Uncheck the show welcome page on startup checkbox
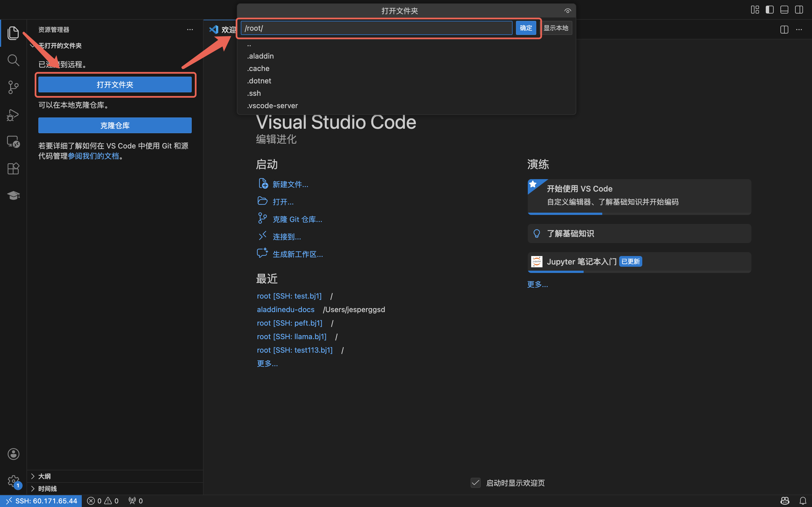The height and width of the screenshot is (507, 812). pyautogui.click(x=475, y=483)
